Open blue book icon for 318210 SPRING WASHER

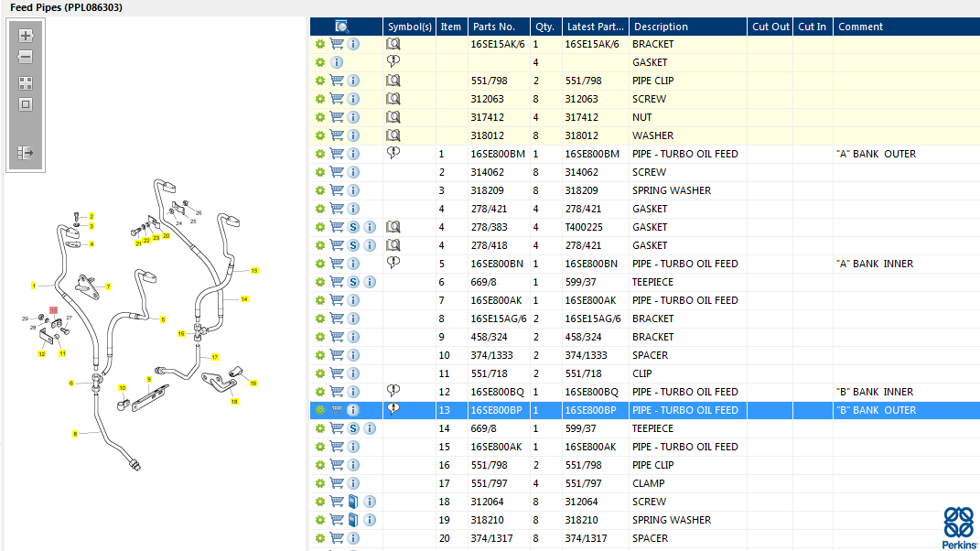[x=353, y=520]
